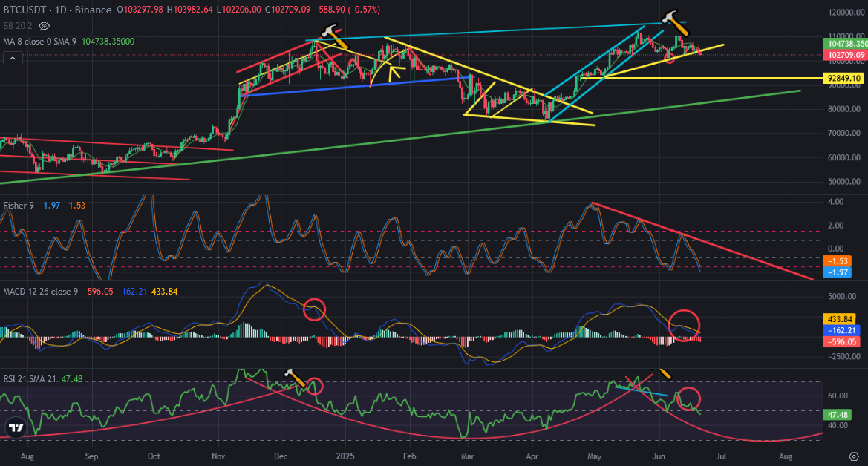Screen dimensions: 868x466
Task: Click the 40.00 RSI scale label
Action: point(838,426)
